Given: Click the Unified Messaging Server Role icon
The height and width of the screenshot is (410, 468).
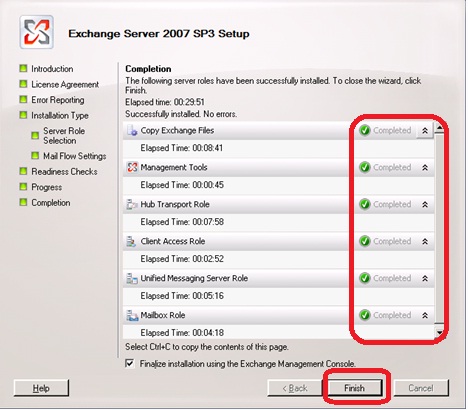Looking at the screenshot, I should tap(132, 278).
